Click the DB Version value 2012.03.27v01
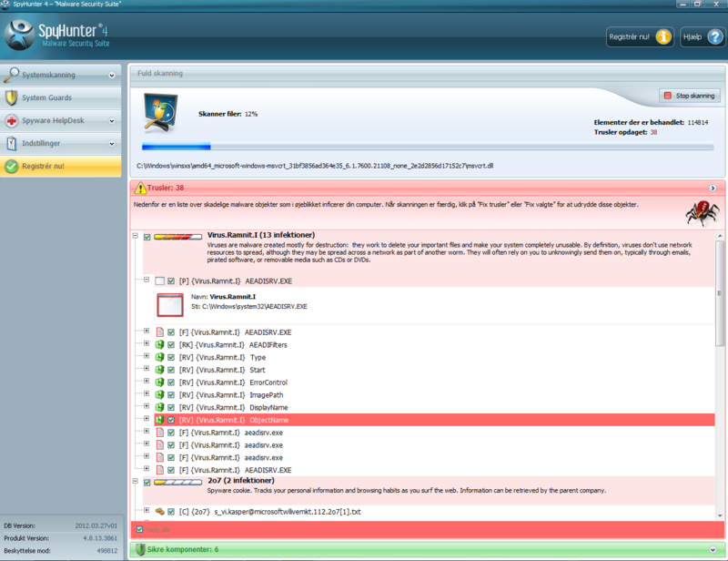Image resolution: width=728 pixels, height=561 pixels. pyautogui.click(x=96, y=525)
